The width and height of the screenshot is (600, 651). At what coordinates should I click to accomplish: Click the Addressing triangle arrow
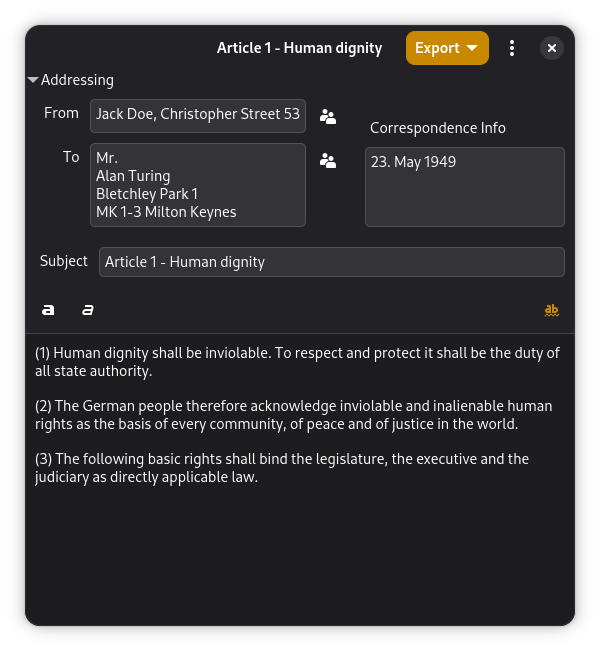33,80
